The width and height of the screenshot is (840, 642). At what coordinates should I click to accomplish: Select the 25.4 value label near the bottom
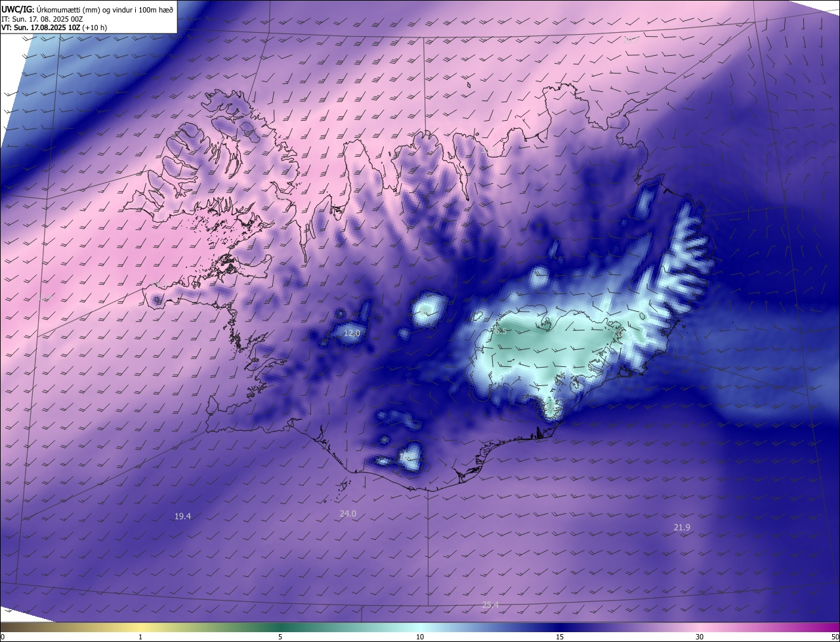(490, 605)
